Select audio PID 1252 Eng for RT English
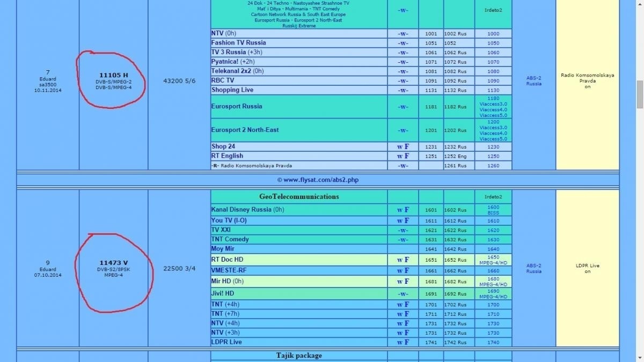The width and height of the screenshot is (644, 362). 456,156
